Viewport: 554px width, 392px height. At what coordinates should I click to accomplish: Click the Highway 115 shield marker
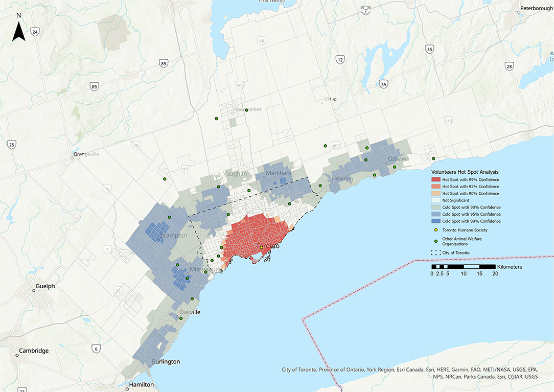[448, 121]
